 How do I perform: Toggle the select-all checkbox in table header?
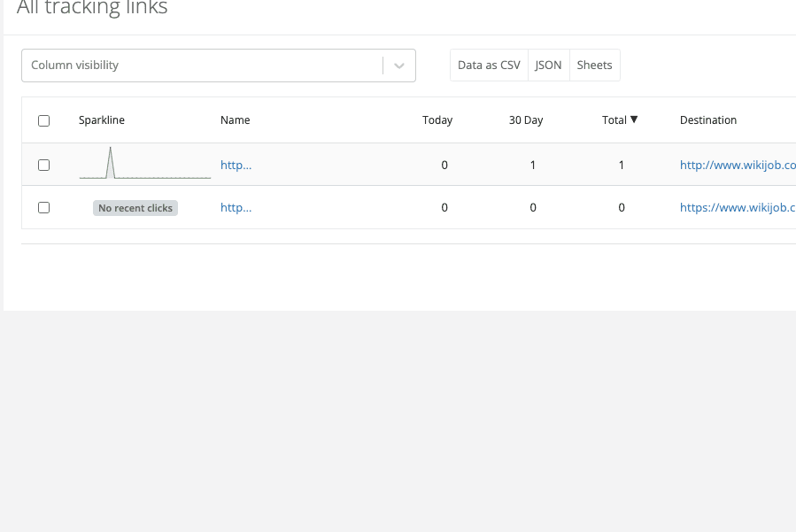[x=44, y=120]
